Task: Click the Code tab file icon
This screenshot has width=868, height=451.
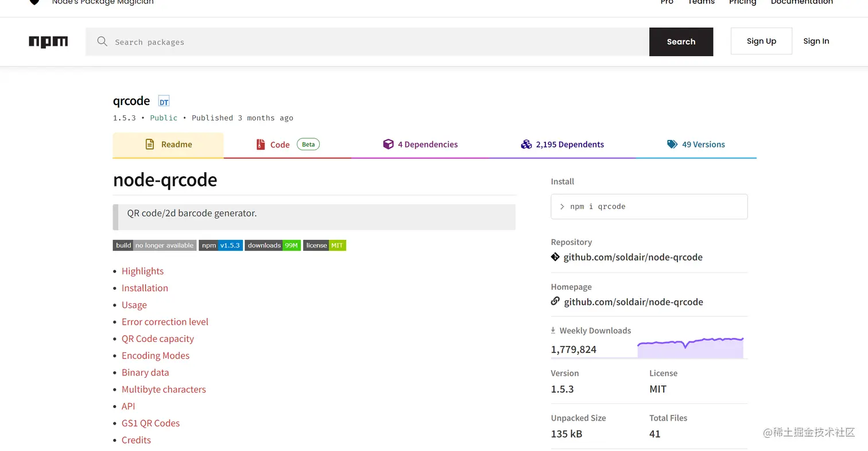Action: point(261,145)
